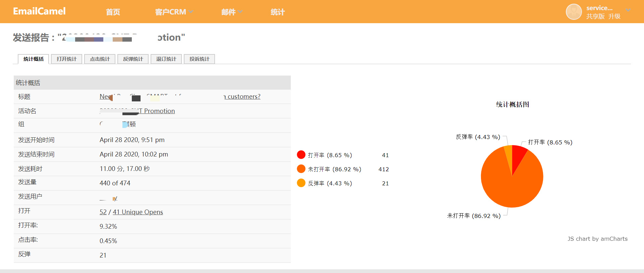Expand the 客户CRM dropdown arrow

[x=191, y=12]
